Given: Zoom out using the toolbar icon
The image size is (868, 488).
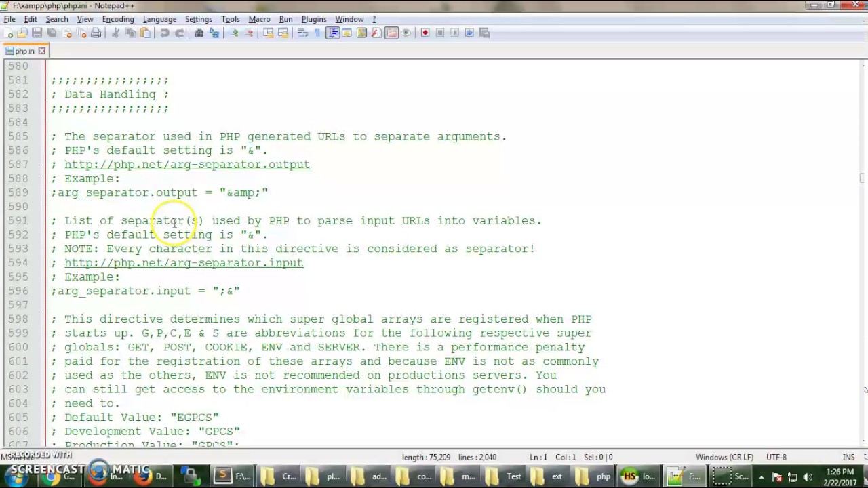Looking at the screenshot, I should coord(249,33).
